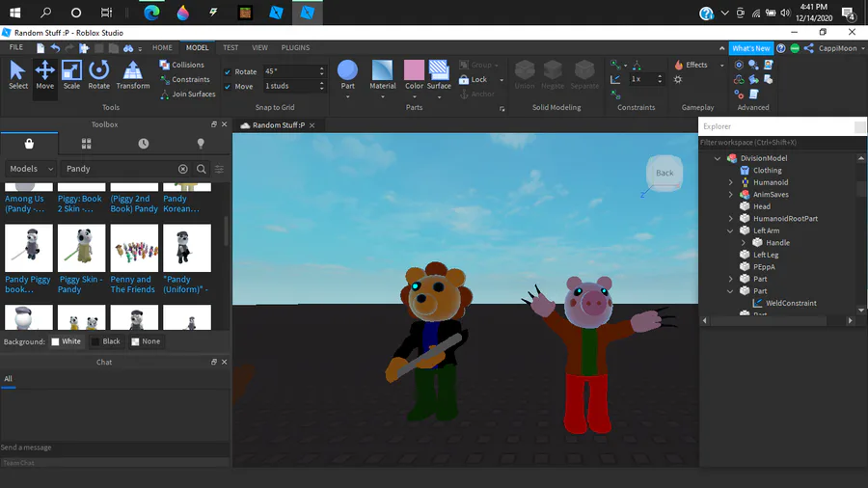Open the Toolbox Marketplace tab
Image resolution: width=868 pixels, height=488 pixels.
pyautogui.click(x=29, y=144)
